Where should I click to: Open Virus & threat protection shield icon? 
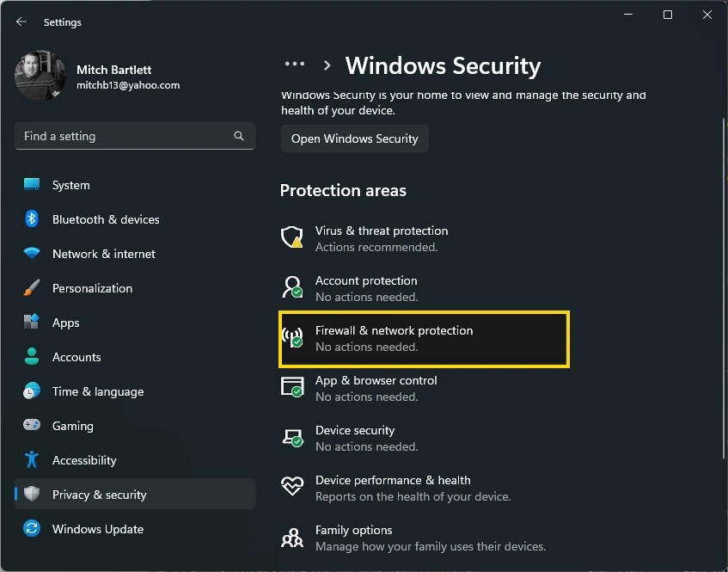292,237
